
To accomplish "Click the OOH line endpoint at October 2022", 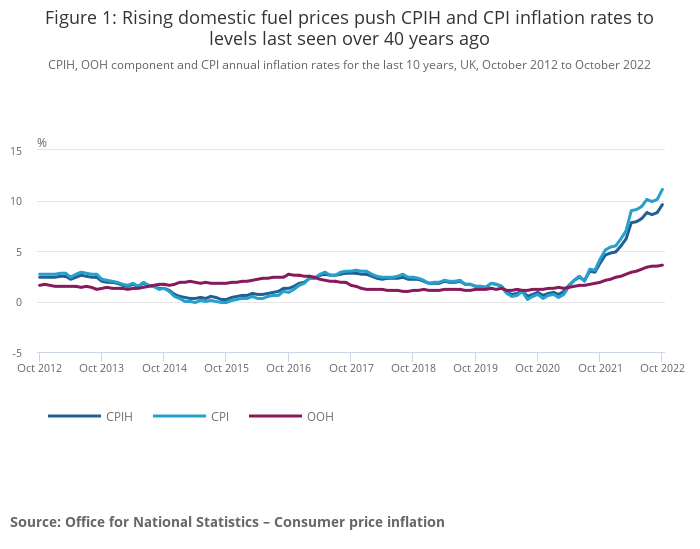I will (662, 265).
